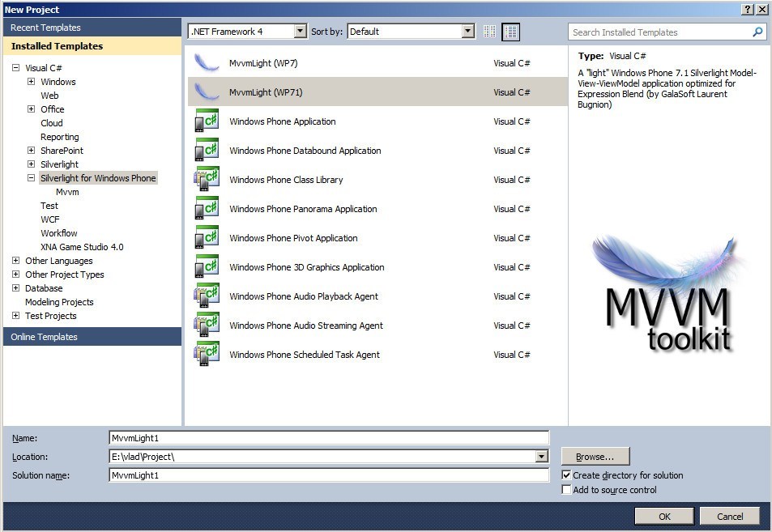Expand the Database tree node
This screenshot has width=772, height=532.
15,288
